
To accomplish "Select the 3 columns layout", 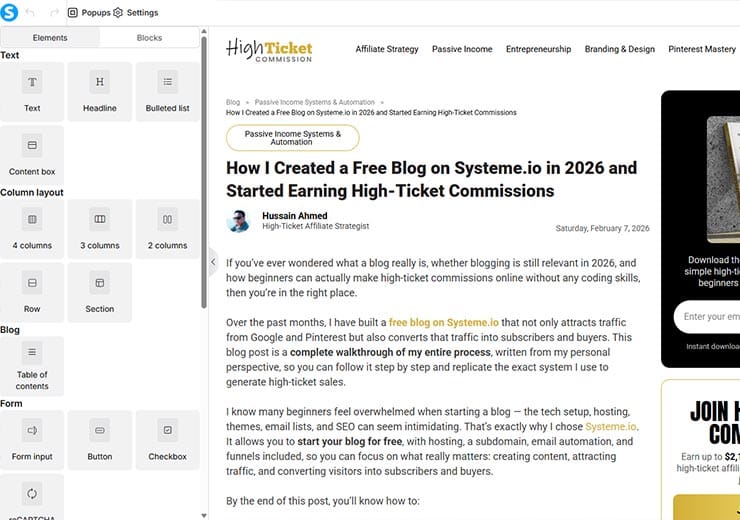I will click(100, 229).
